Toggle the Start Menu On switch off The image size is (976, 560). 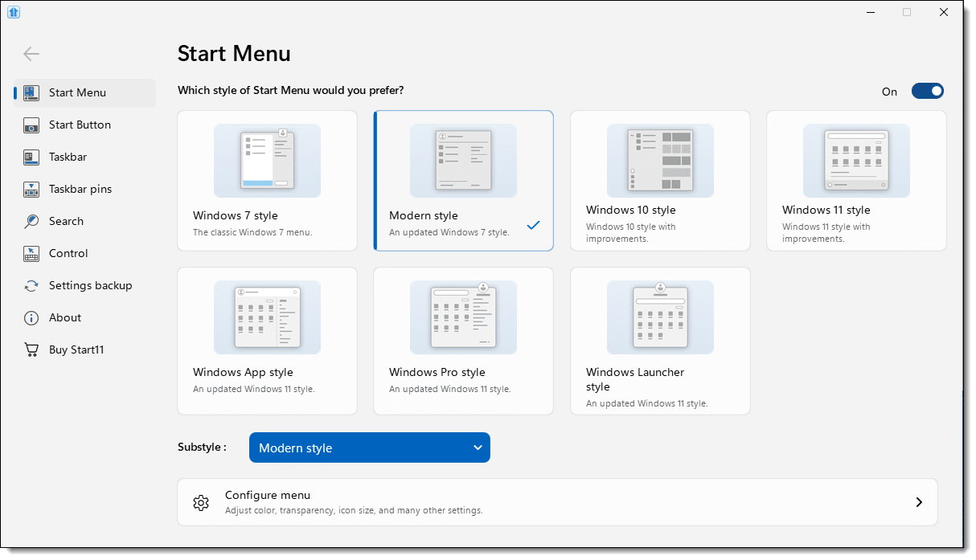point(928,91)
